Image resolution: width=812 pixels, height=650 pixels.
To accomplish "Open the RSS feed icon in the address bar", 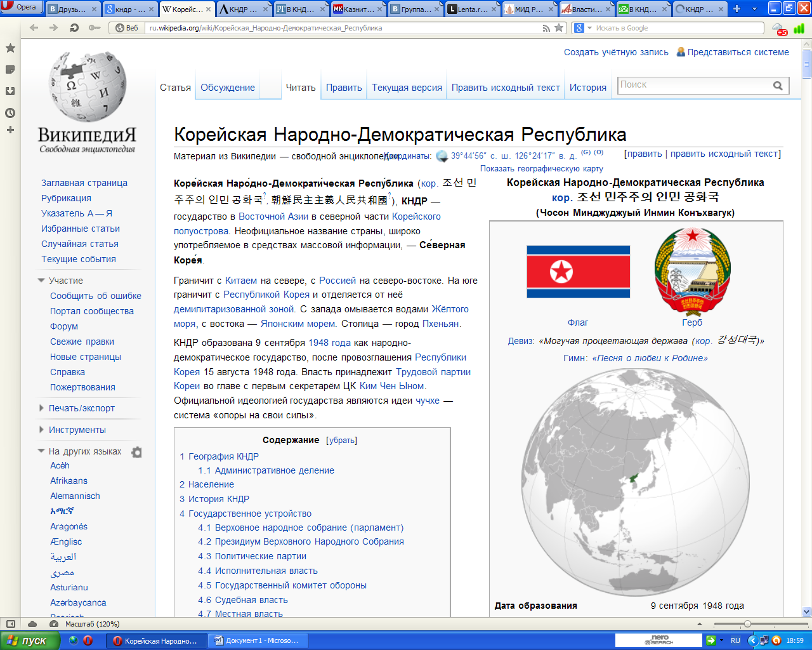I will [x=546, y=28].
